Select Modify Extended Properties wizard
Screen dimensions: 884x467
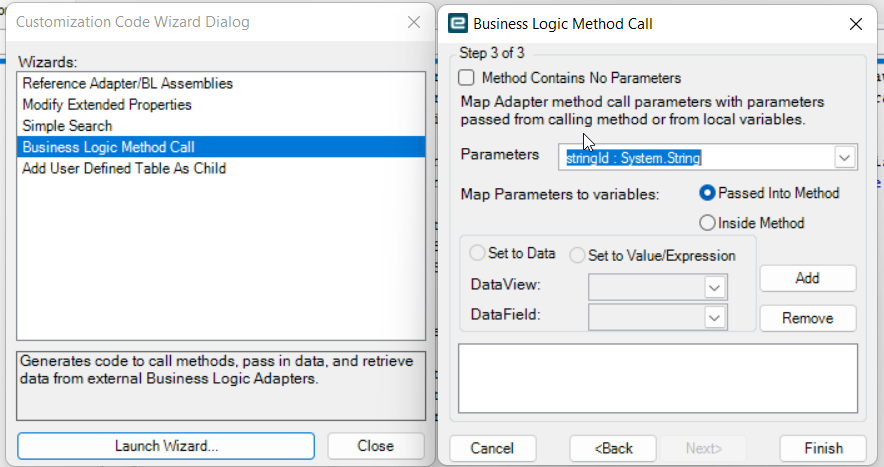pyautogui.click(x=221, y=105)
